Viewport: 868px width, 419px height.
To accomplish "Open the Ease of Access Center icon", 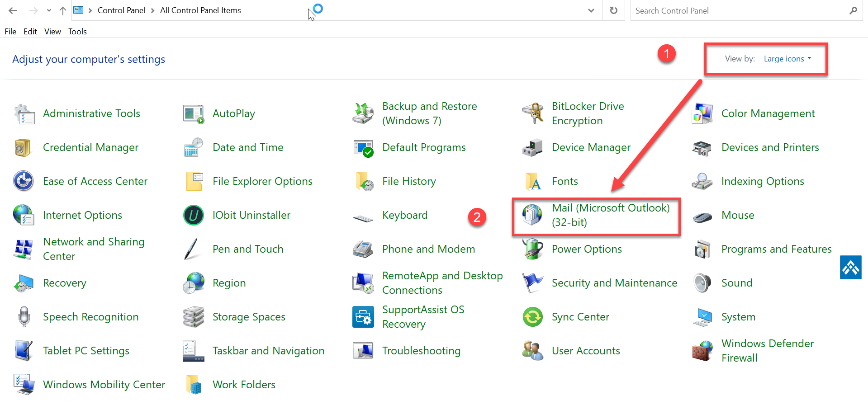I will pos(24,181).
